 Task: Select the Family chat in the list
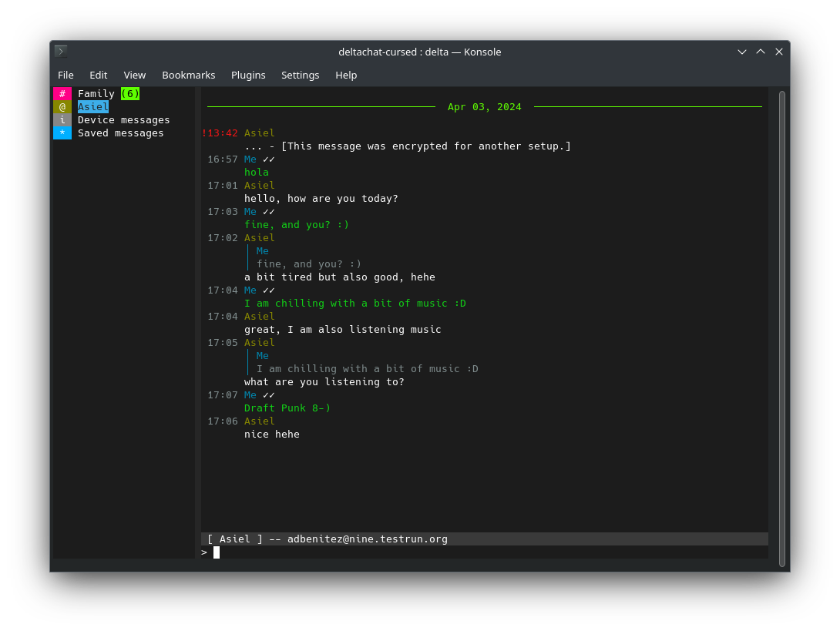[96, 93]
